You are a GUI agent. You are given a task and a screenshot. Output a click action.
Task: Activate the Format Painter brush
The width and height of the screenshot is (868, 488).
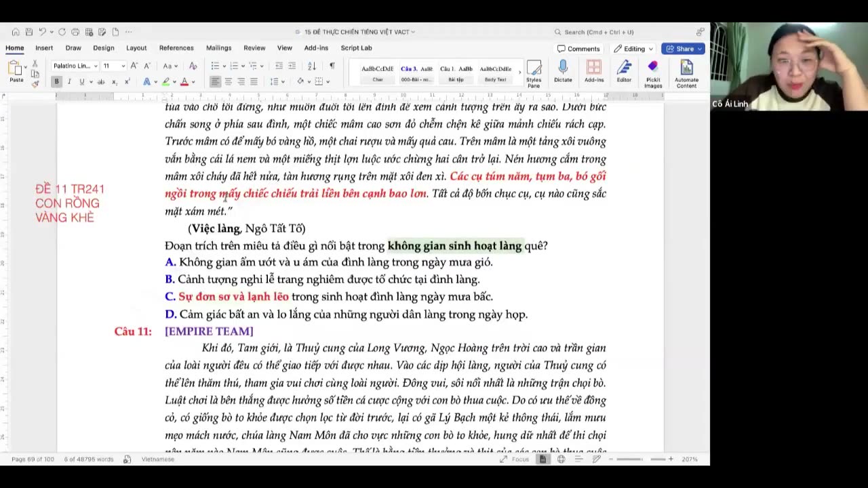tap(35, 83)
